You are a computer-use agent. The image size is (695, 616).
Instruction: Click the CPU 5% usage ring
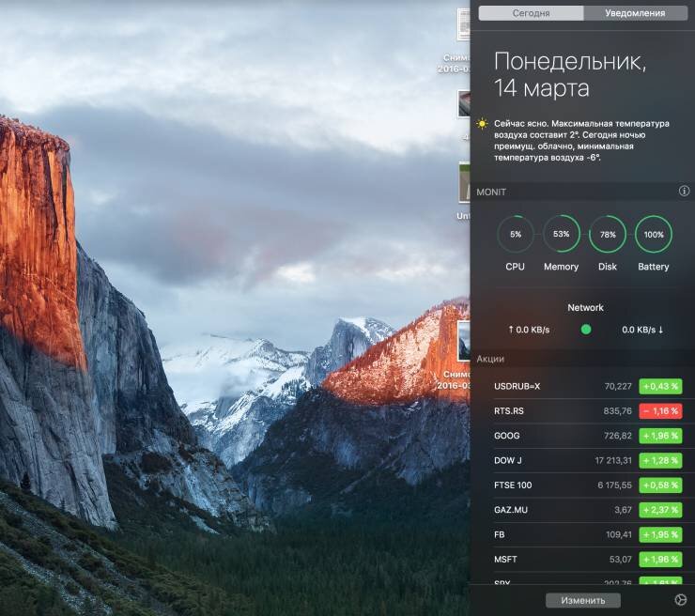[x=515, y=234]
